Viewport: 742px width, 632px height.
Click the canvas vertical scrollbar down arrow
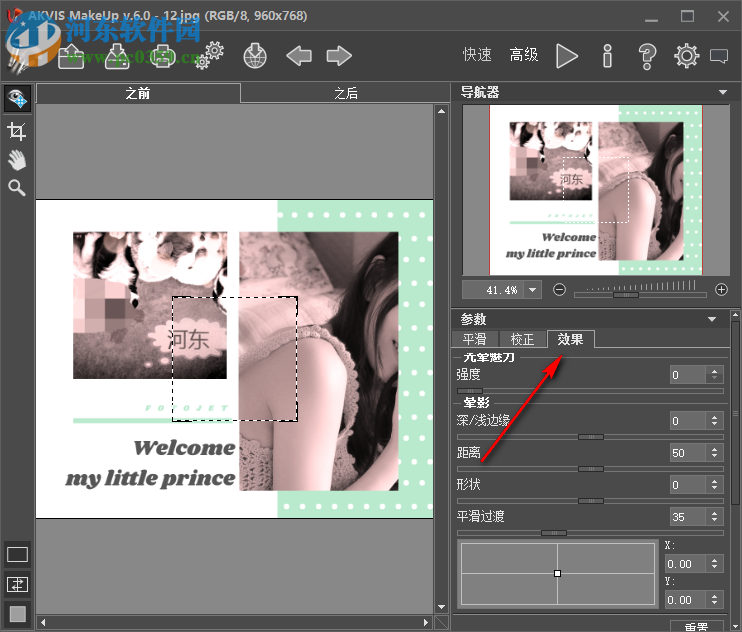click(441, 606)
